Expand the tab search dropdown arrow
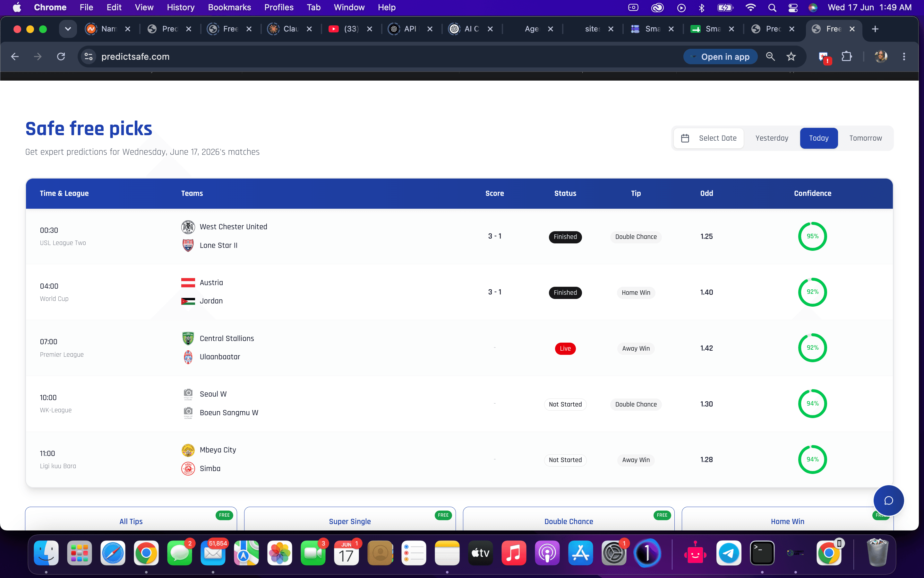 click(x=68, y=29)
